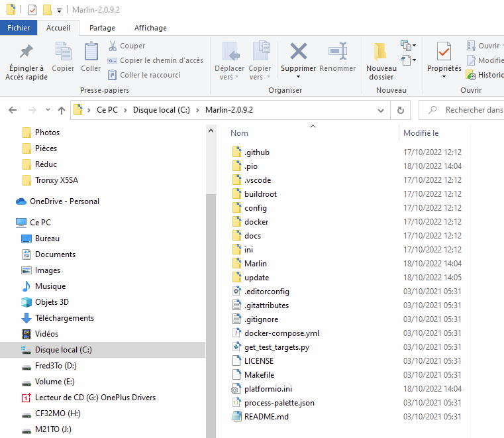
Task: Select the .vscode folder
Action: point(258,180)
